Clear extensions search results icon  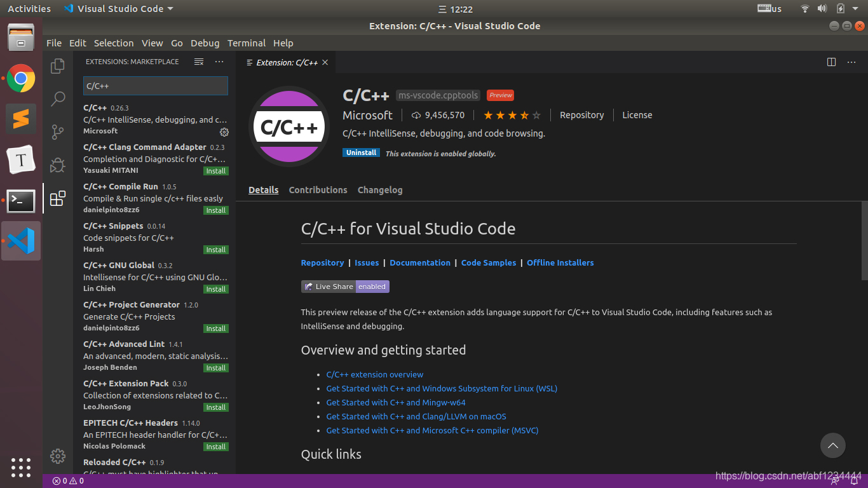(x=199, y=62)
